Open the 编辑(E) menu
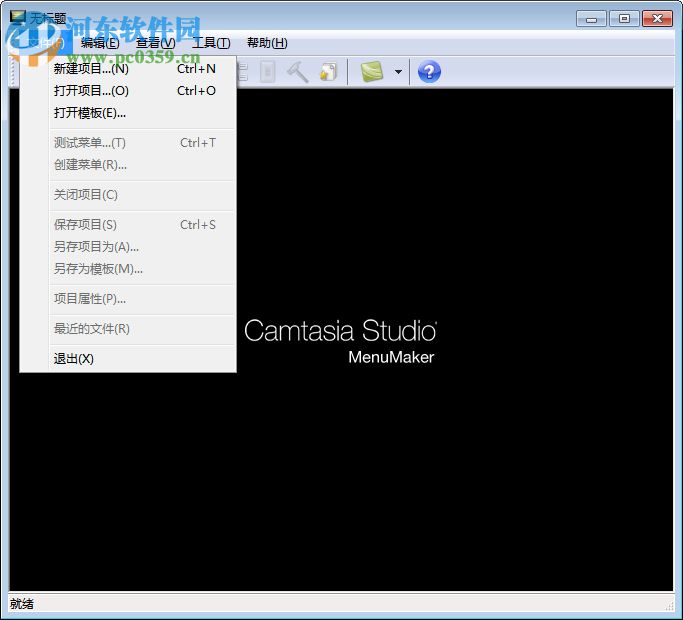The image size is (683, 620). [100, 43]
